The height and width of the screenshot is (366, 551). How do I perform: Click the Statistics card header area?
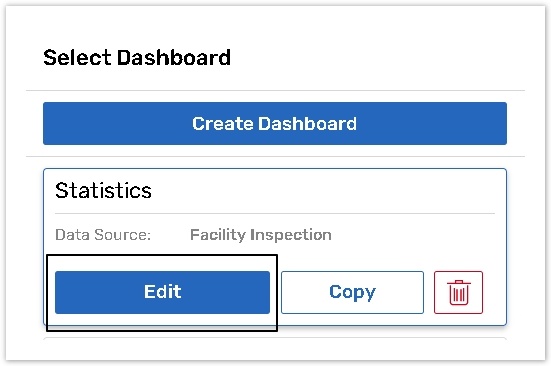275,191
